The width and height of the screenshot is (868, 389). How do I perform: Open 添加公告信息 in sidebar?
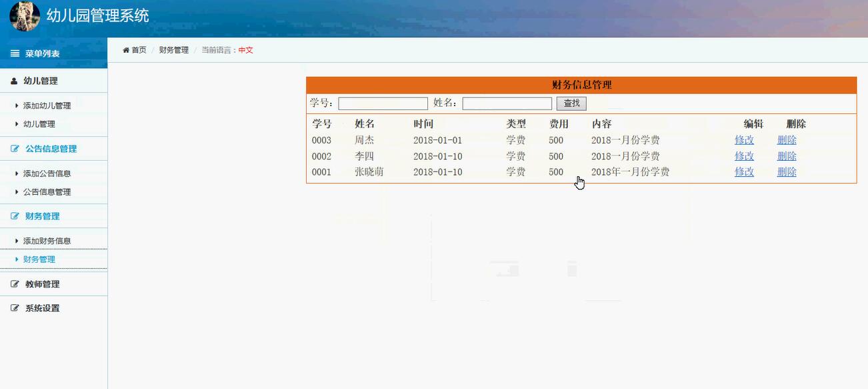[47, 173]
